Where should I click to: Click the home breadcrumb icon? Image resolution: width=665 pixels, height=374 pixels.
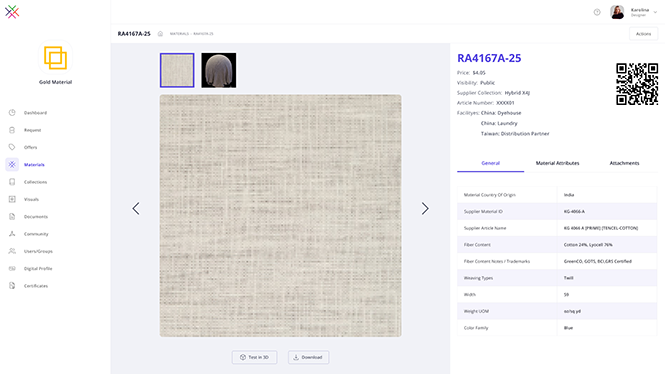point(160,34)
